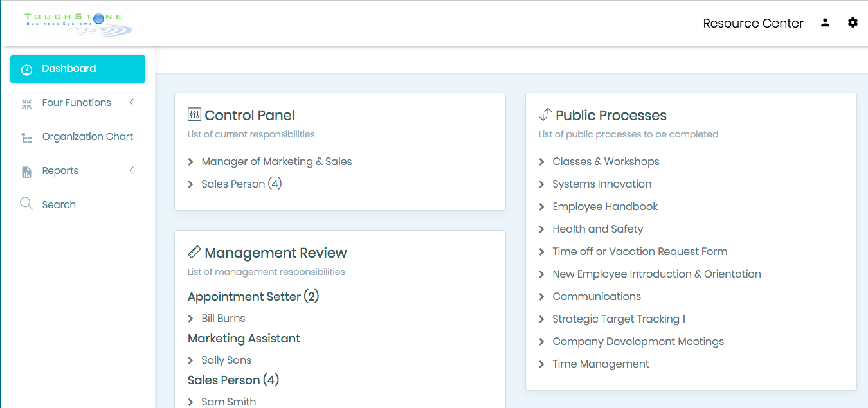Open the Resource Center link
The height and width of the screenshot is (408, 868).
coord(753,23)
